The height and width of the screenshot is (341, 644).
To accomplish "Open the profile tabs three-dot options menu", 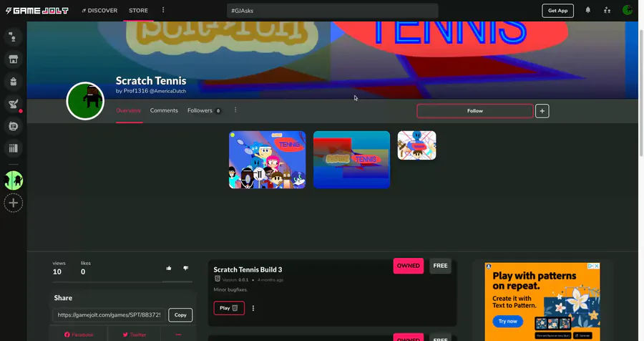I will (235, 110).
